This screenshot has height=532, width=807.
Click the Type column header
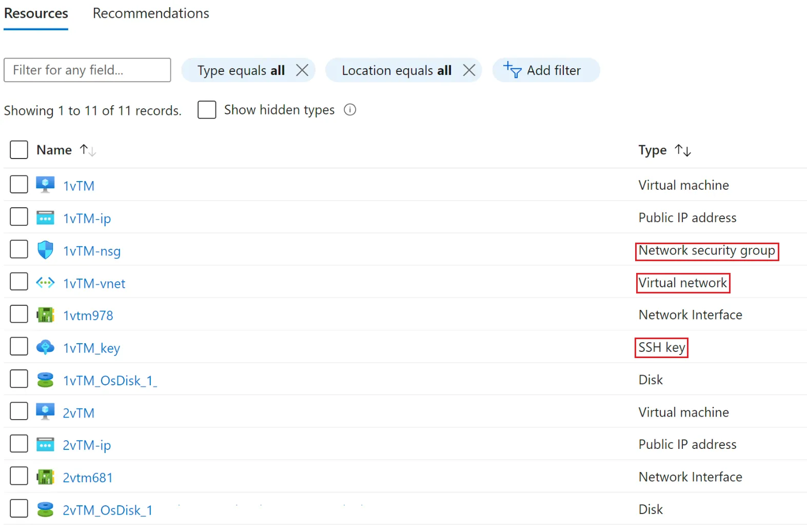pos(652,150)
